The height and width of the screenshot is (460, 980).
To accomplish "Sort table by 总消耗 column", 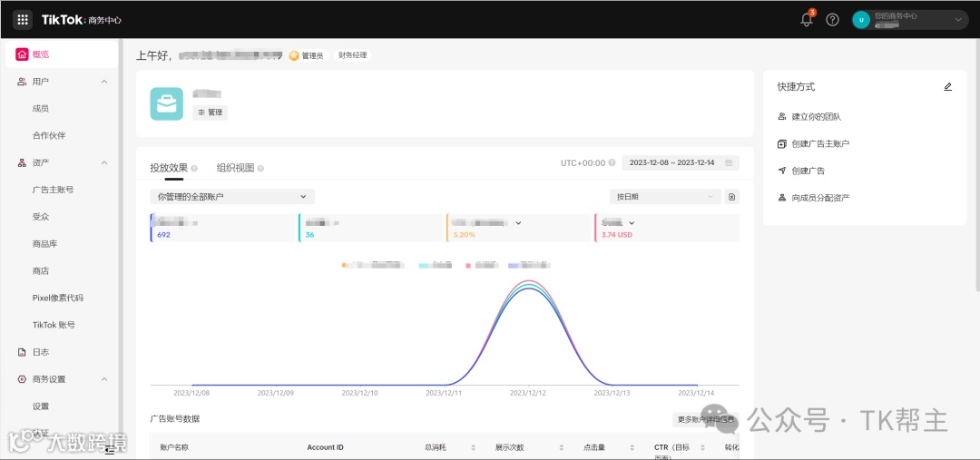I will point(473,447).
